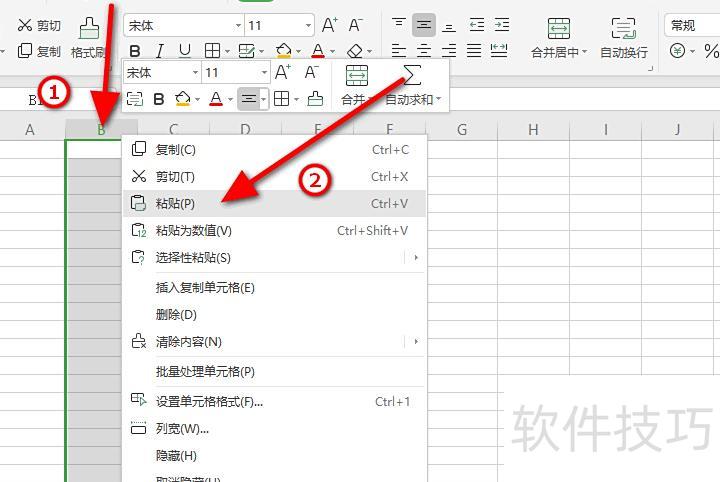The width and height of the screenshot is (720, 482).
Task: Click the currency format icon
Action: [x=677, y=50]
